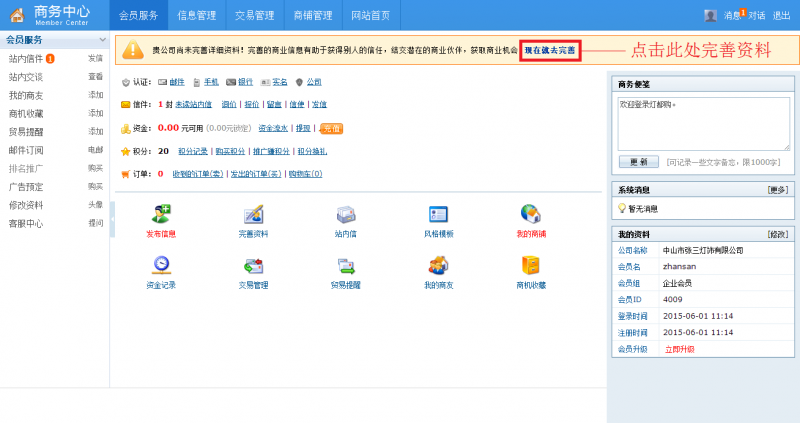
Task: Open the 站内信 mailbox icon
Action: click(x=346, y=214)
